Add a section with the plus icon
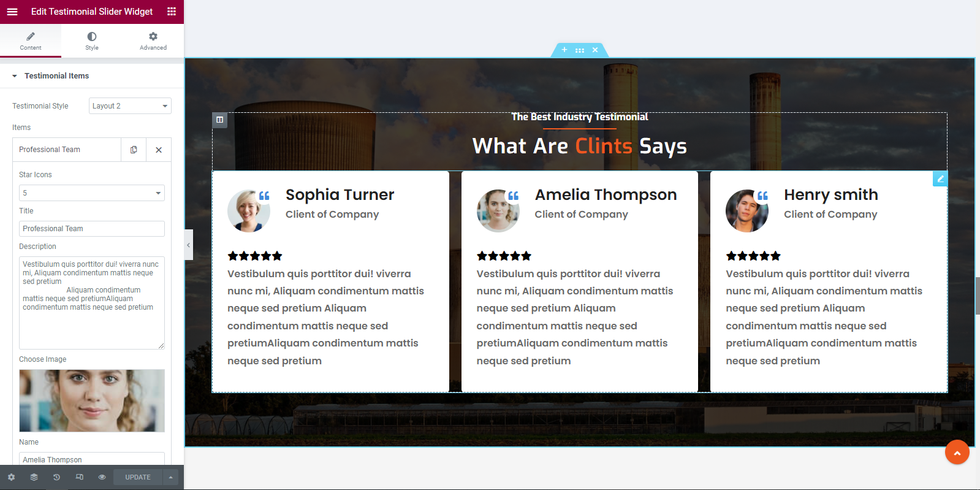980x490 pixels. click(564, 50)
